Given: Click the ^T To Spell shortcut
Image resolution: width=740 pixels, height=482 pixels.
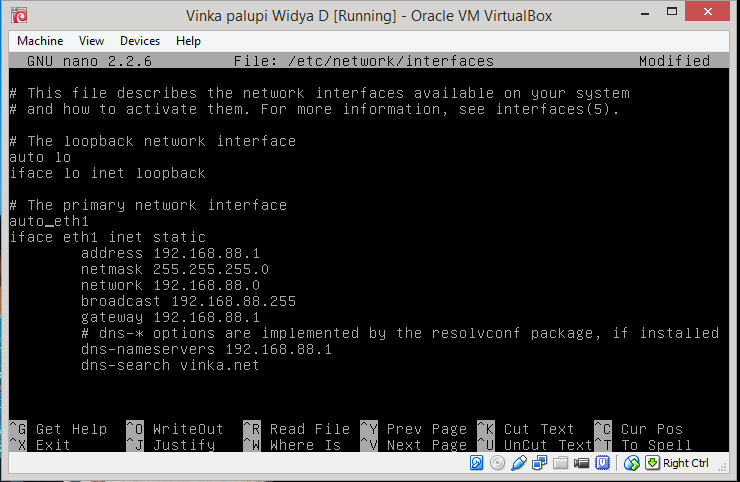Looking at the screenshot, I should [x=643, y=445].
